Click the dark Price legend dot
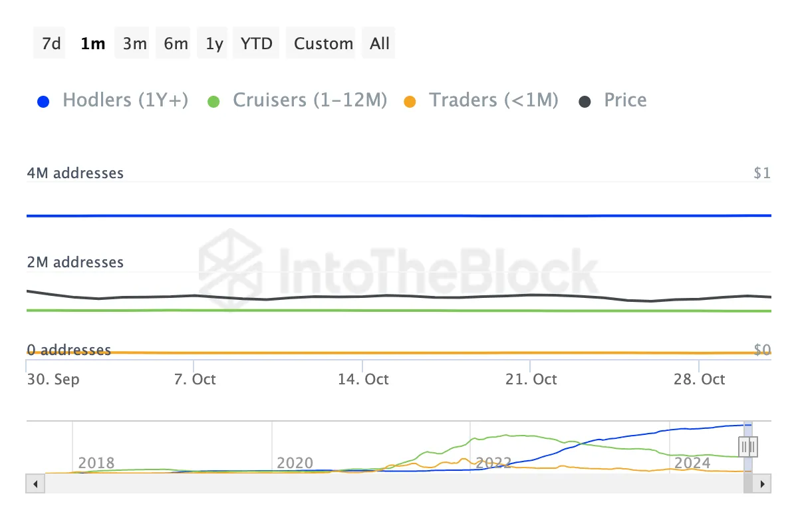Image resolution: width=798 pixels, height=532 pixels. (x=585, y=102)
